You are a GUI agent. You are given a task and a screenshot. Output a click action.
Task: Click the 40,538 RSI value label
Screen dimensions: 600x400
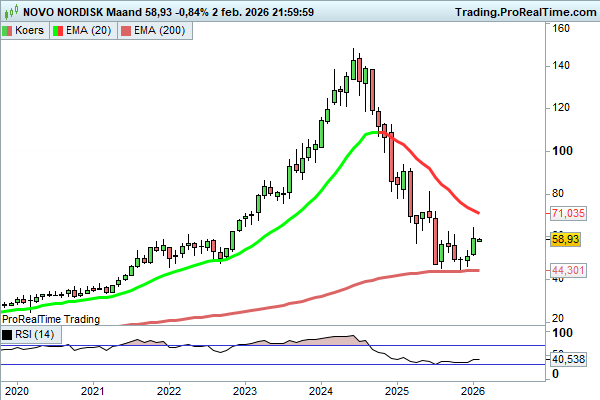tap(568, 359)
